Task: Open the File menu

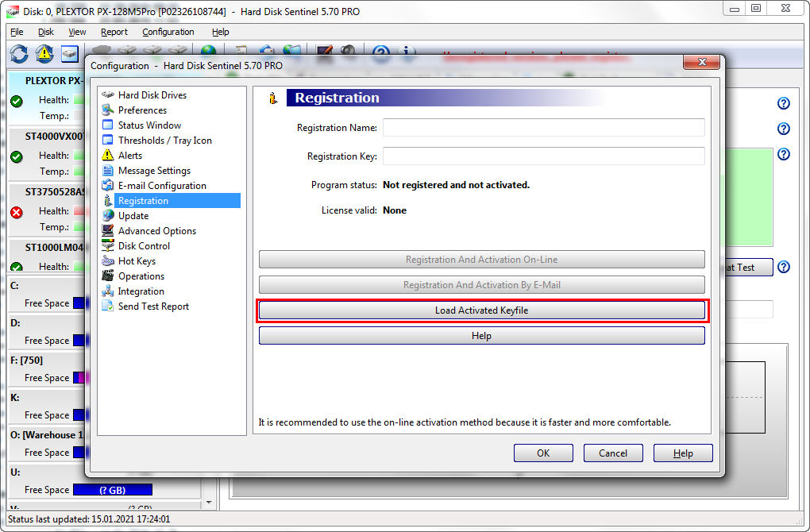Action: pyautogui.click(x=17, y=32)
